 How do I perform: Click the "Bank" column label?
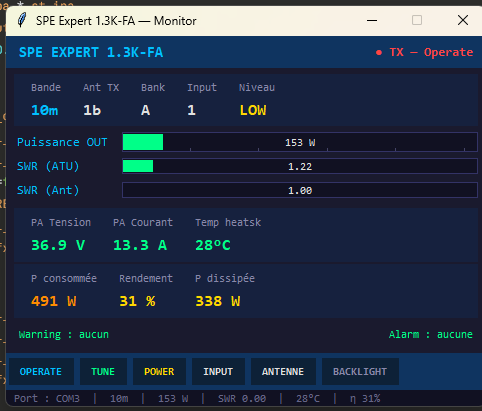click(153, 87)
